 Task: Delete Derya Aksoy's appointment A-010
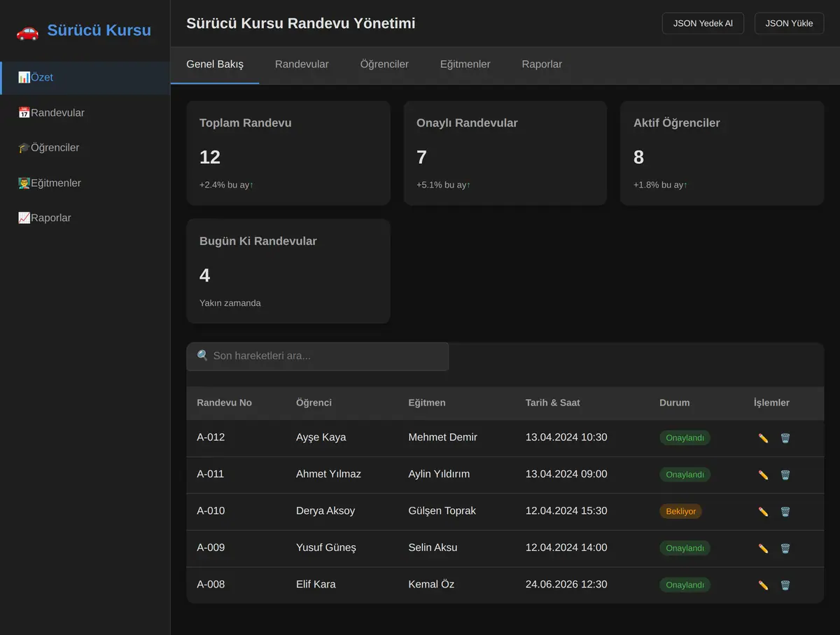tap(785, 512)
